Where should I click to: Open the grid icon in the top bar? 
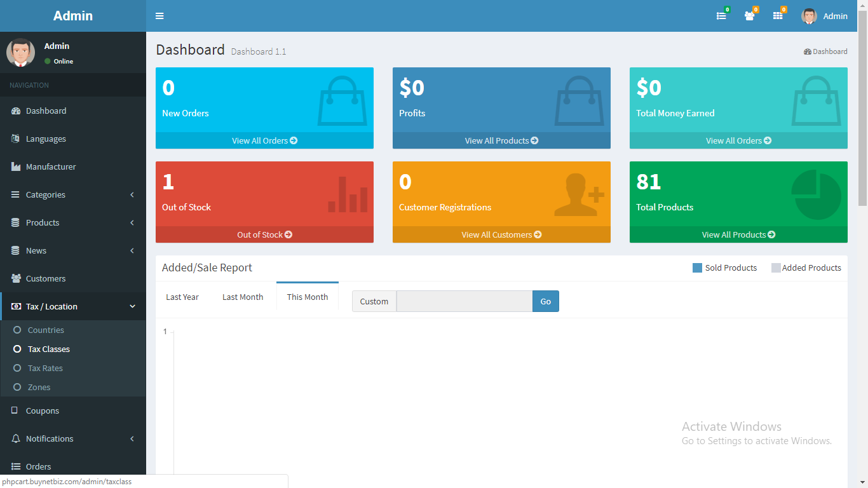[778, 16]
